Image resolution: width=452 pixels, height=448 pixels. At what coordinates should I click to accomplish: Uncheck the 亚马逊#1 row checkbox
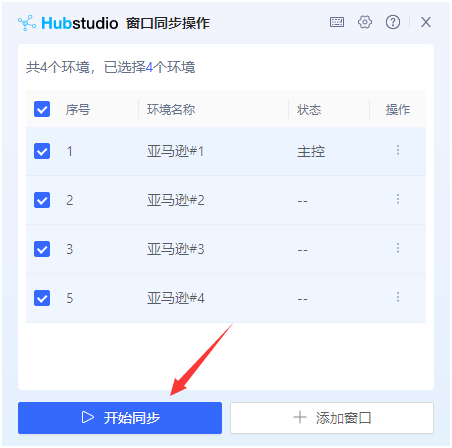tap(42, 151)
